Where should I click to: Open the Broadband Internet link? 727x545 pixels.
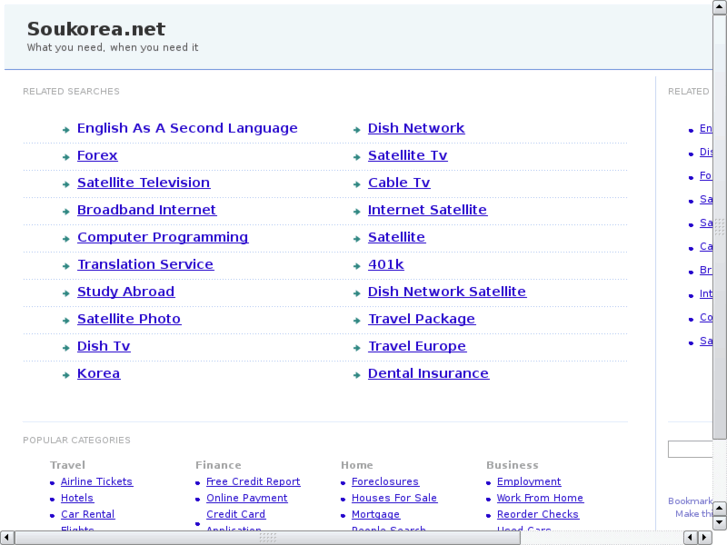(147, 210)
